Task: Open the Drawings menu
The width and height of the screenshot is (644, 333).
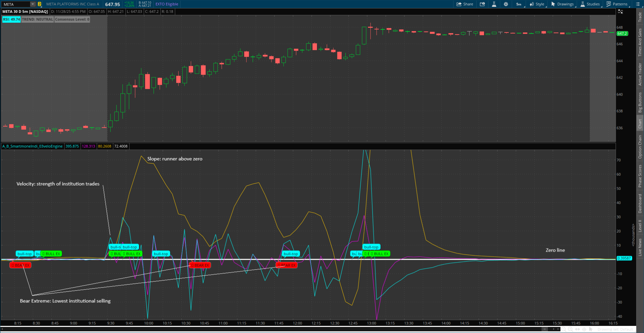Action: (563, 4)
